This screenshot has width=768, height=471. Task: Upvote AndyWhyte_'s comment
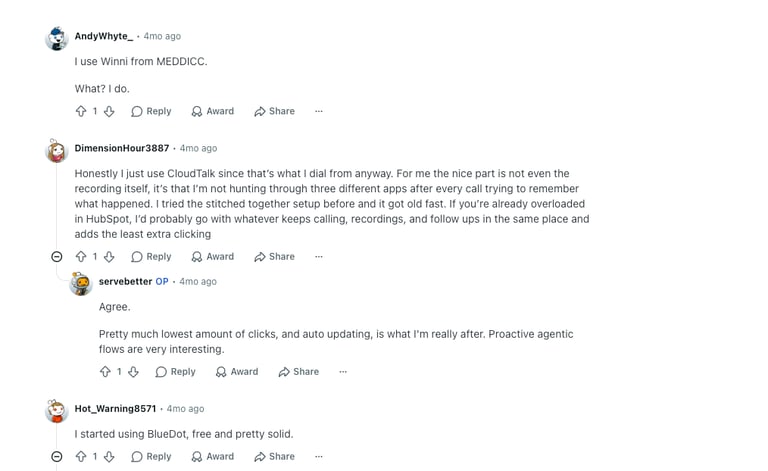point(81,111)
